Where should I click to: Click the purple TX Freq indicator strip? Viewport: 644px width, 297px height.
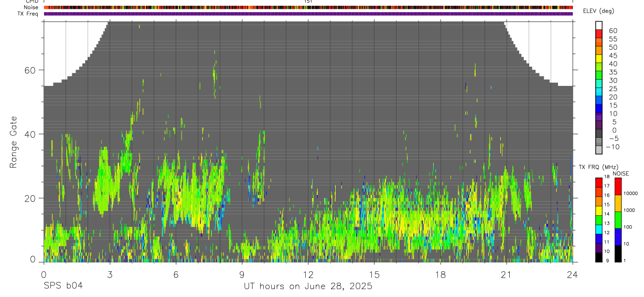(x=308, y=14)
